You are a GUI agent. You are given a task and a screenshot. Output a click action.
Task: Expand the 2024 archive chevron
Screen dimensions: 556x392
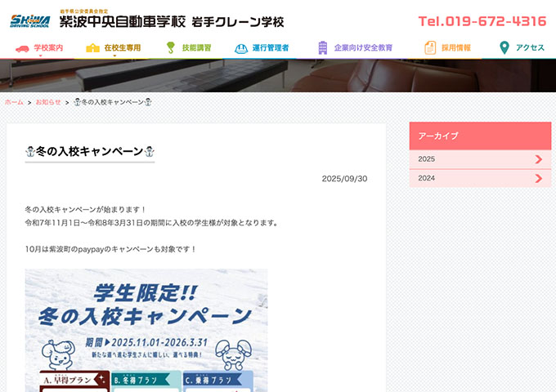pos(539,178)
